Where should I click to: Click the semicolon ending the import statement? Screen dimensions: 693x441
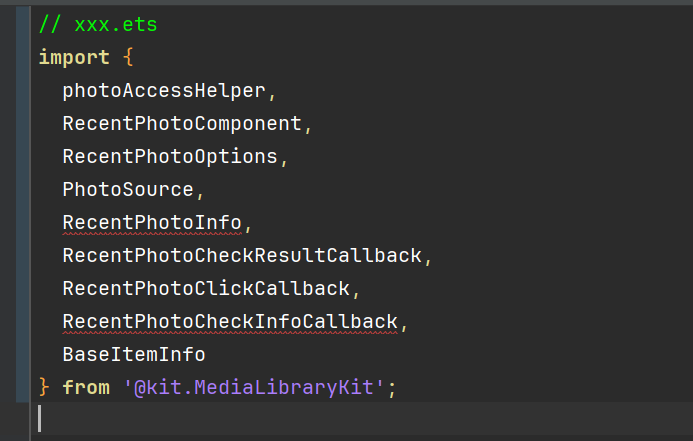tap(393, 387)
